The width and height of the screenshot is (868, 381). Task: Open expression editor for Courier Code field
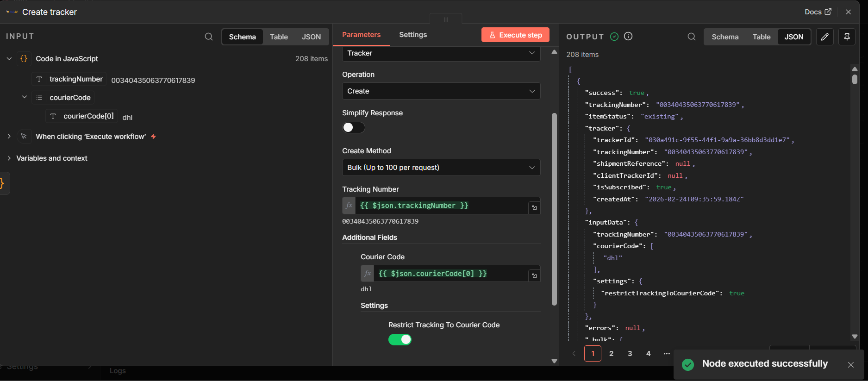[x=534, y=276]
